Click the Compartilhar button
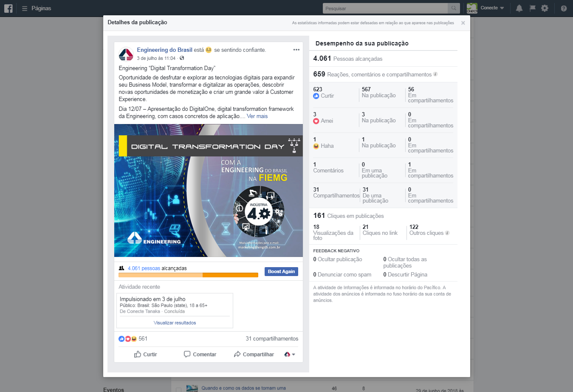Screen dimensions: 573x392 (254, 354)
